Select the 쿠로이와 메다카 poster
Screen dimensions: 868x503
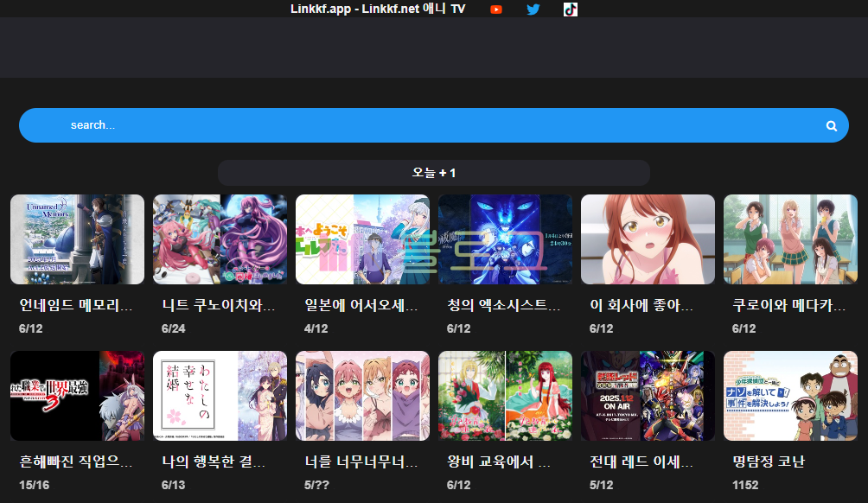tap(789, 239)
